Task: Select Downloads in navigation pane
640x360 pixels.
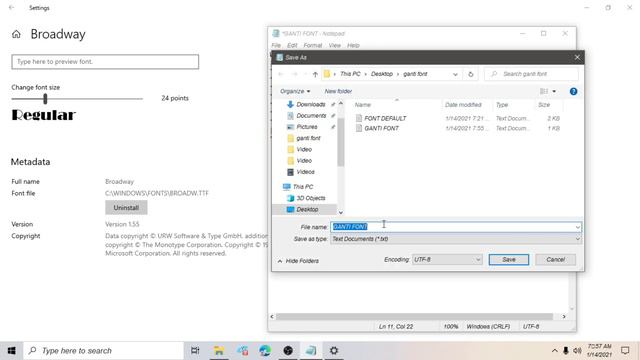Action: (x=310, y=104)
